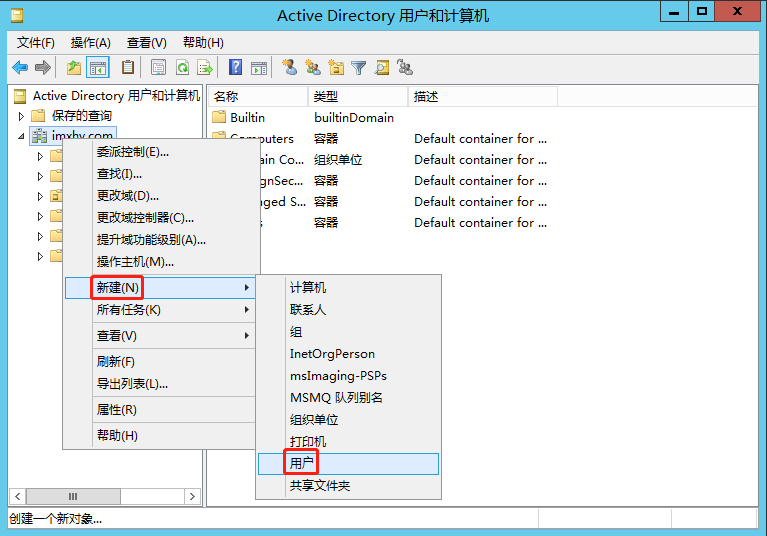
Task: Select 联系人 in the New submenu
Action: 348,310
